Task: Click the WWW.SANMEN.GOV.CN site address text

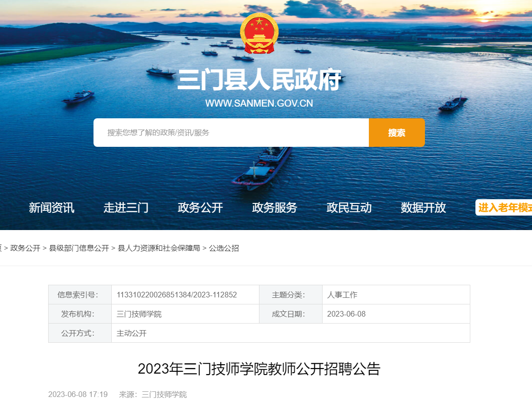Action: point(259,103)
